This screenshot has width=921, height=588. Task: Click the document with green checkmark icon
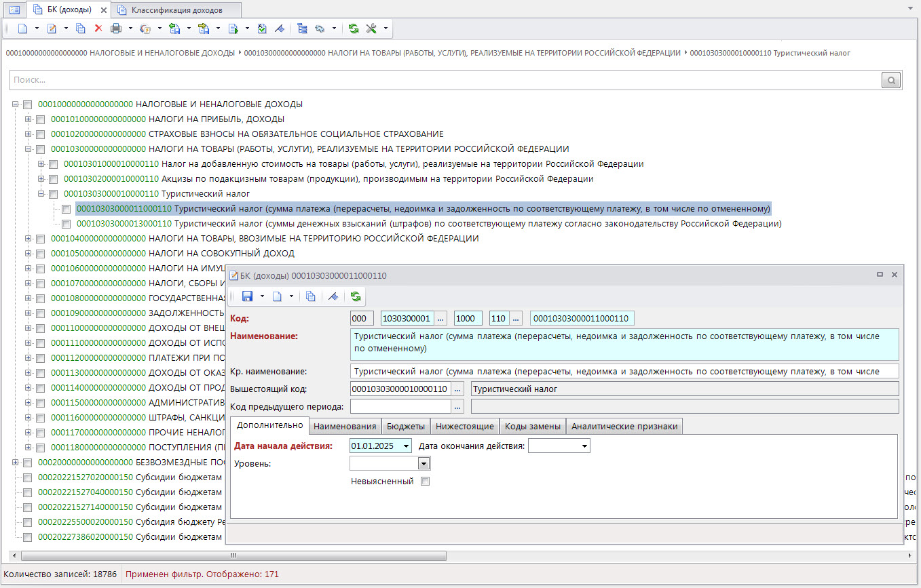(262, 28)
